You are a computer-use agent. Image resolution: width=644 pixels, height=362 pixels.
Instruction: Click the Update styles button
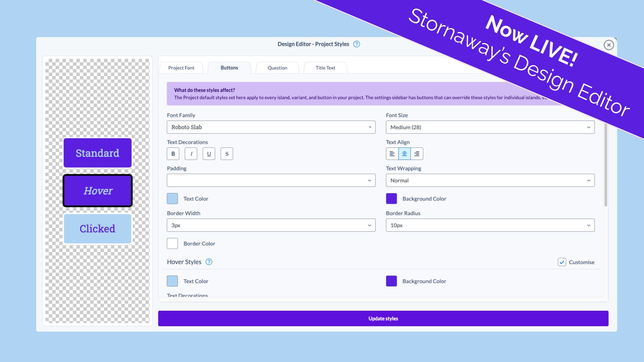[383, 318]
